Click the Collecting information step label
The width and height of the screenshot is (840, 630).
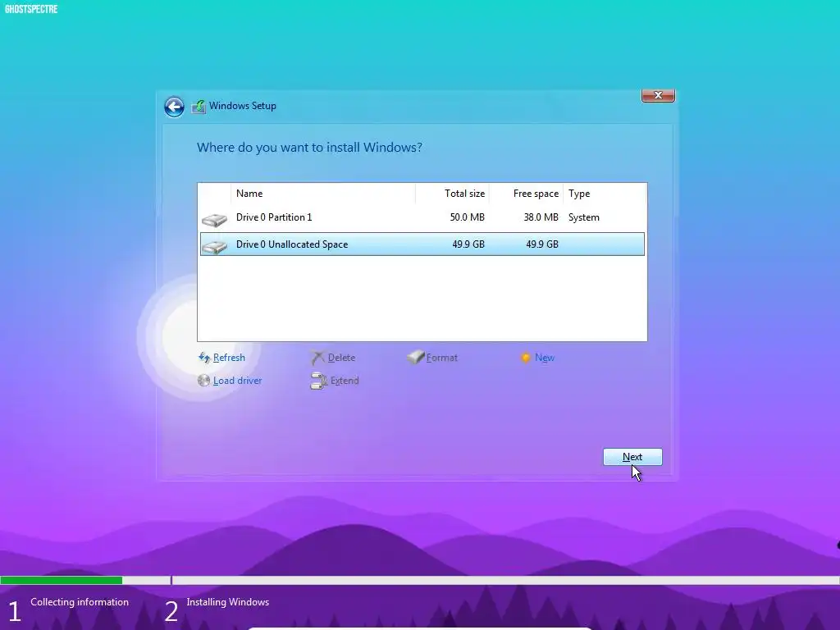coord(80,602)
